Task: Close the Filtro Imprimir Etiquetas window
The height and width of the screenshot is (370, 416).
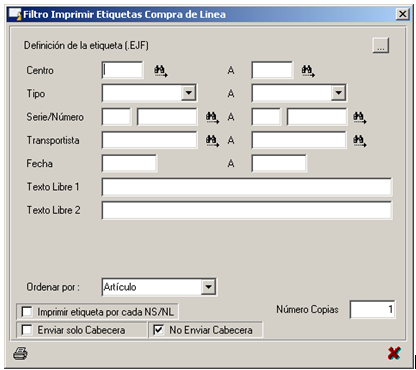Action: 403,14
